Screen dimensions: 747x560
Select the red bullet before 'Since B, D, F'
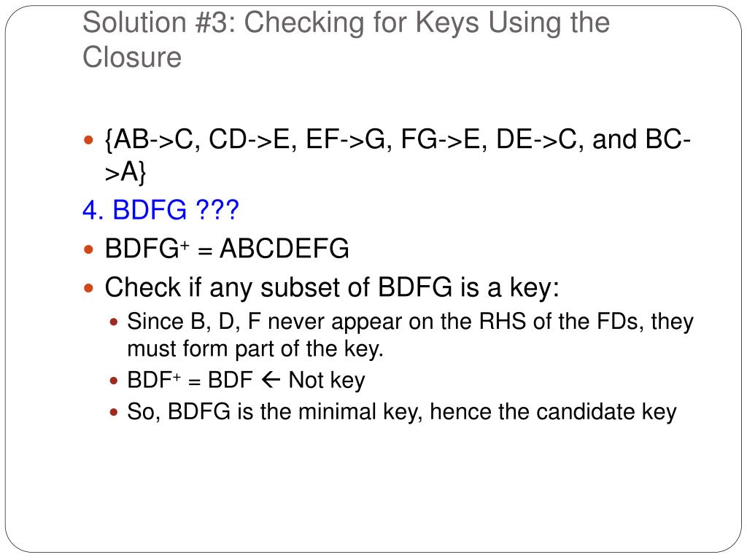113,322
